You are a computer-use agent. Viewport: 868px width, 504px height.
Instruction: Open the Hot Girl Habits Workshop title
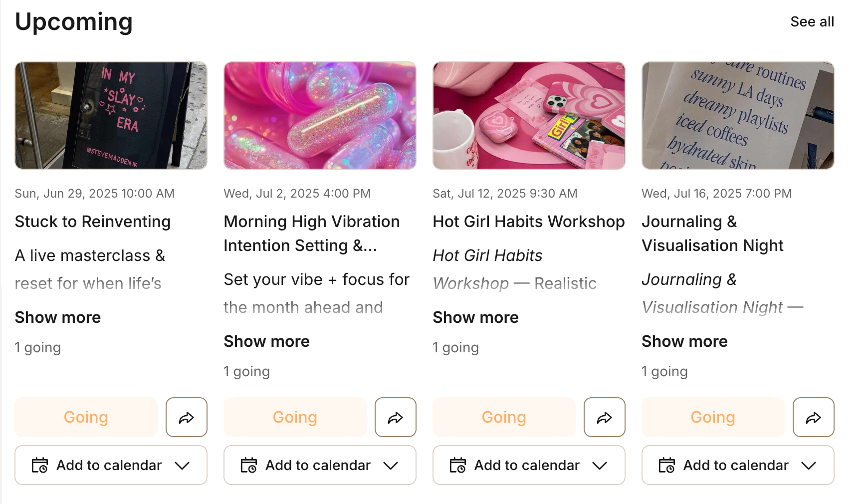pyautogui.click(x=529, y=222)
